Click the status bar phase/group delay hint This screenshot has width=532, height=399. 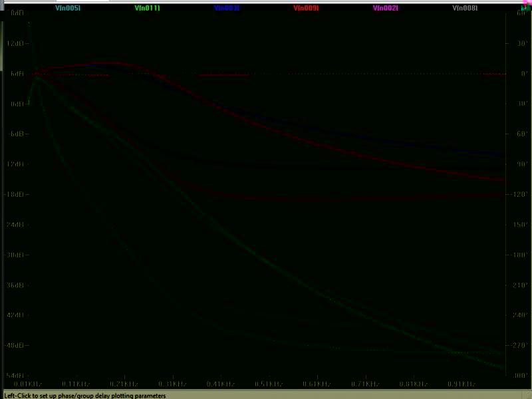coord(85,396)
